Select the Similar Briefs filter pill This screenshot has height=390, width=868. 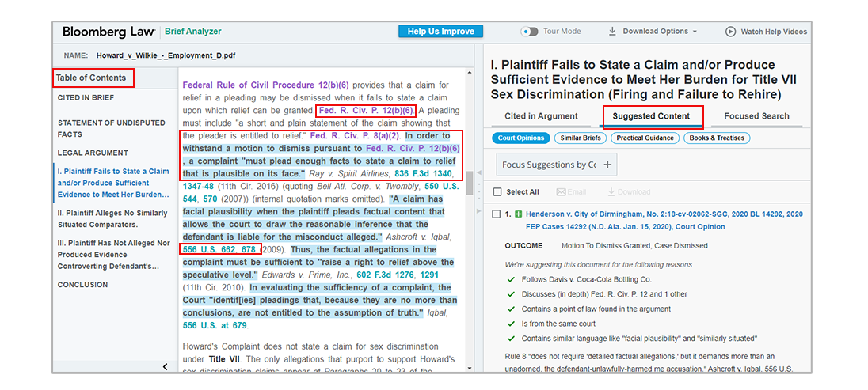click(x=579, y=138)
